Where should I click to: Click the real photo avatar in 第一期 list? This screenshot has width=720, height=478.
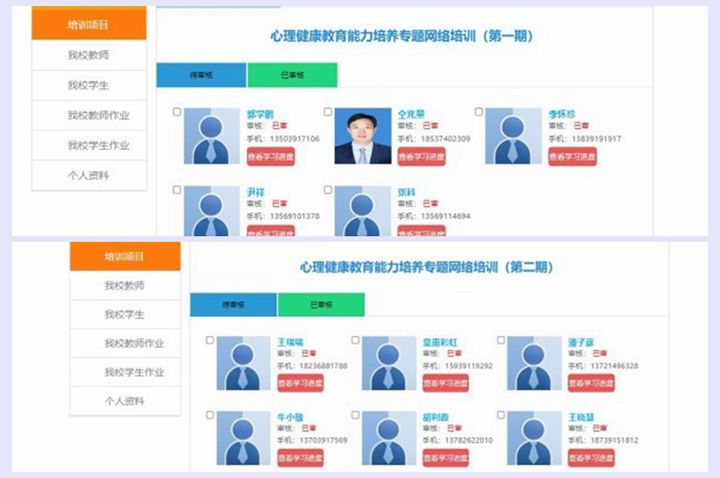point(362,136)
